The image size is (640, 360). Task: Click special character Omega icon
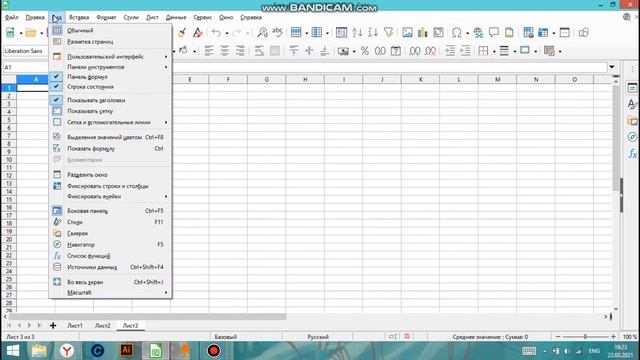(456, 33)
